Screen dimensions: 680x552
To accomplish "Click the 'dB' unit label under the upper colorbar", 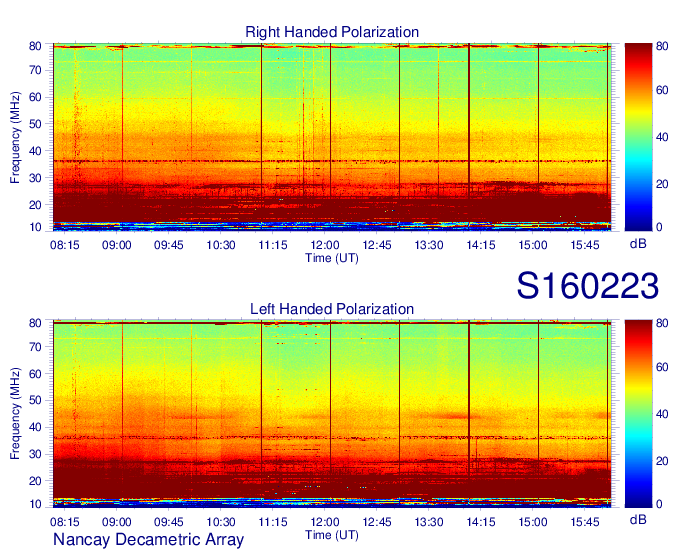I will pyautogui.click(x=638, y=244).
